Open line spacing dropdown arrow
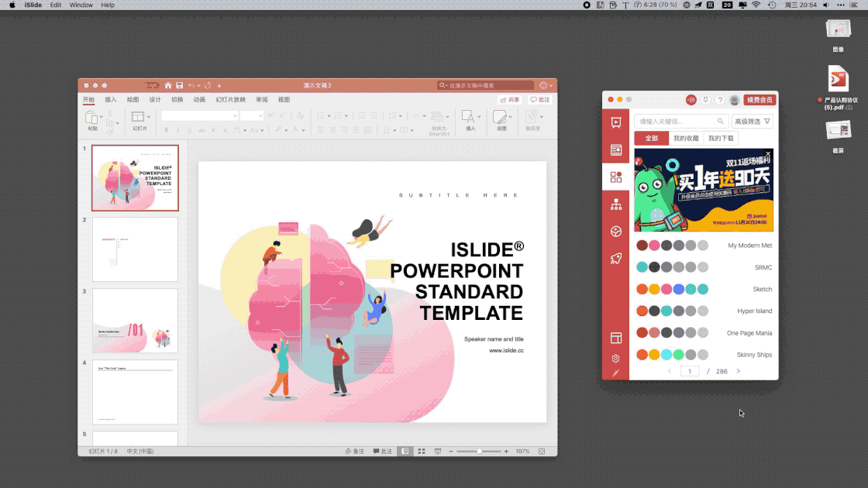 (400, 115)
